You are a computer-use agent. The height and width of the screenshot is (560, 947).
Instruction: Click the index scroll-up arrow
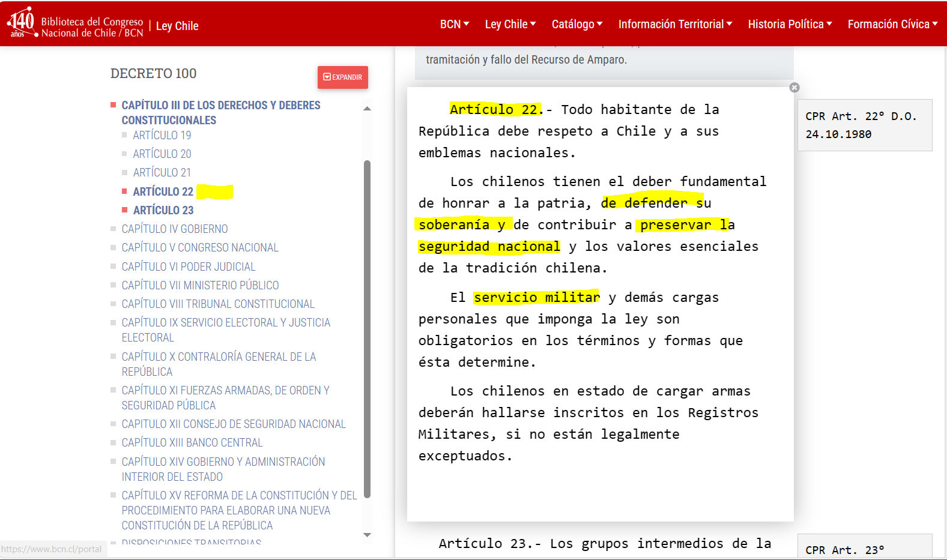point(368,109)
